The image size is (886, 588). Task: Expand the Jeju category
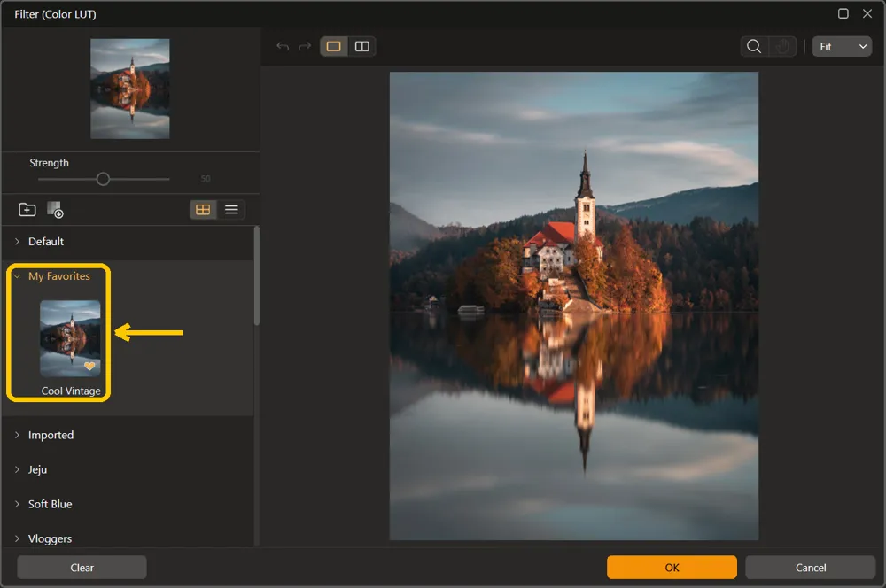(17, 469)
